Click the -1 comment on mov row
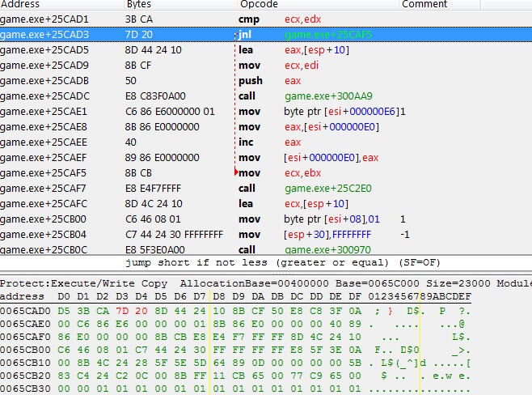 click(405, 235)
